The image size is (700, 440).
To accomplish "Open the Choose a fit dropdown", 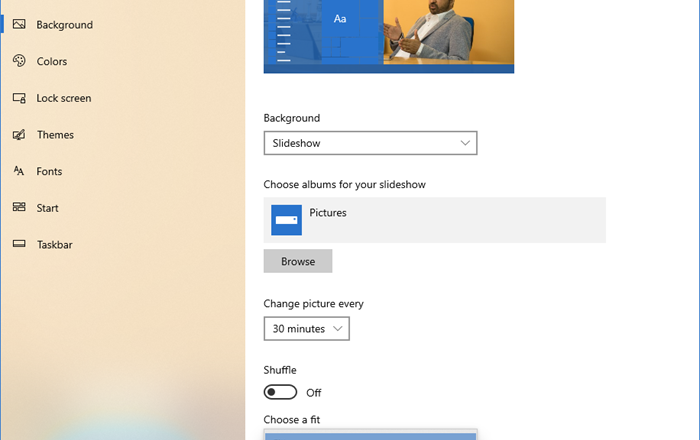I will [x=370, y=435].
